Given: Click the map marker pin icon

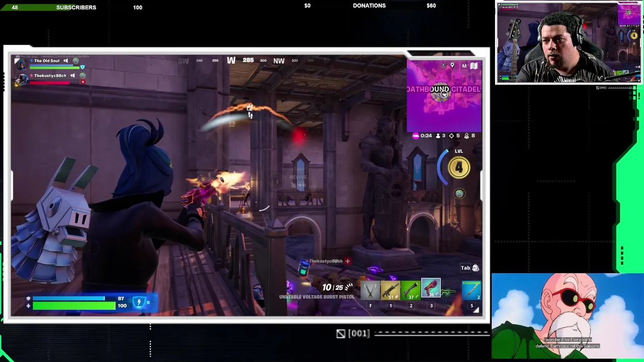Looking at the screenshot, I should coord(452,65).
